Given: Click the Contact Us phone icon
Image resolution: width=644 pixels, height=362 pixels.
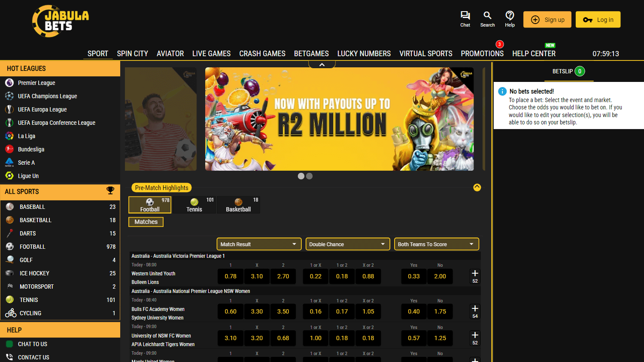Looking at the screenshot, I should tap(9, 357).
